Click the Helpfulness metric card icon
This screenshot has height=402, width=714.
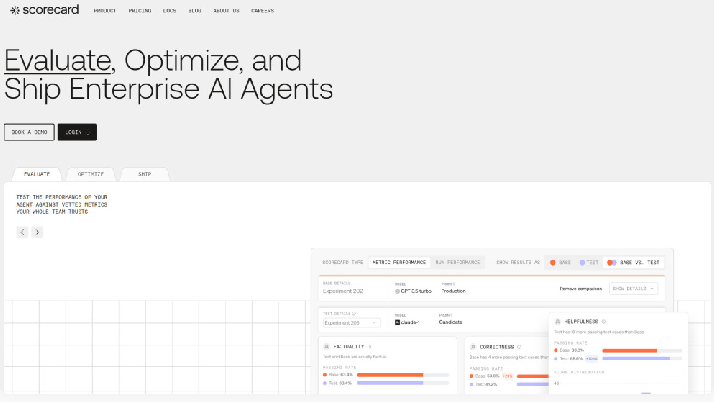tap(558, 322)
